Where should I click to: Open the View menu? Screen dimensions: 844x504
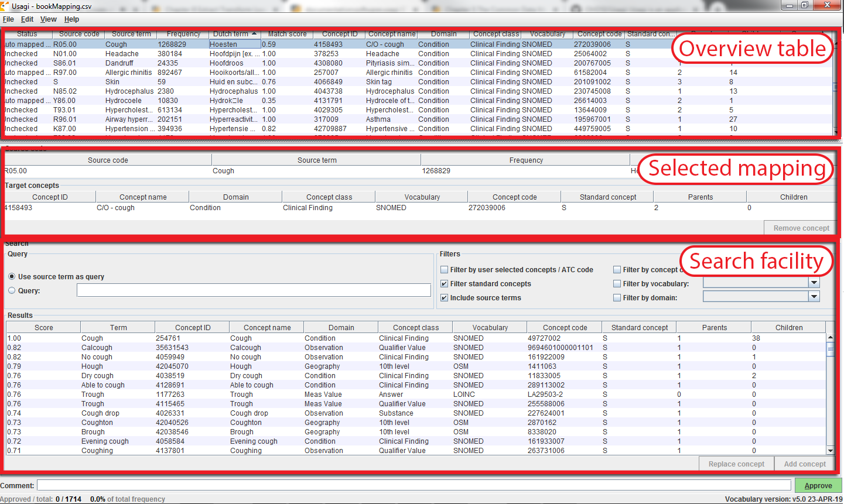[49, 19]
